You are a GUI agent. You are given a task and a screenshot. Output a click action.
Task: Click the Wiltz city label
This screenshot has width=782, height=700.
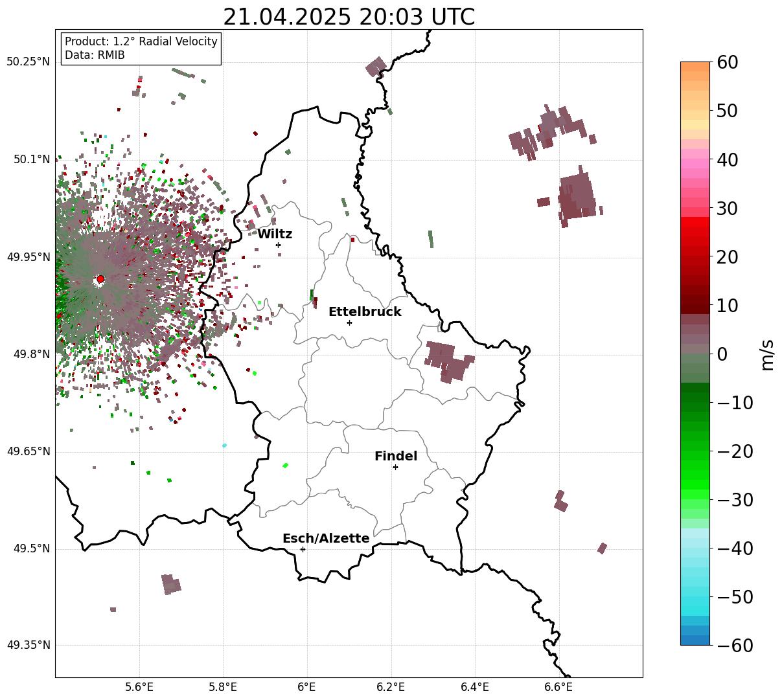coord(275,234)
